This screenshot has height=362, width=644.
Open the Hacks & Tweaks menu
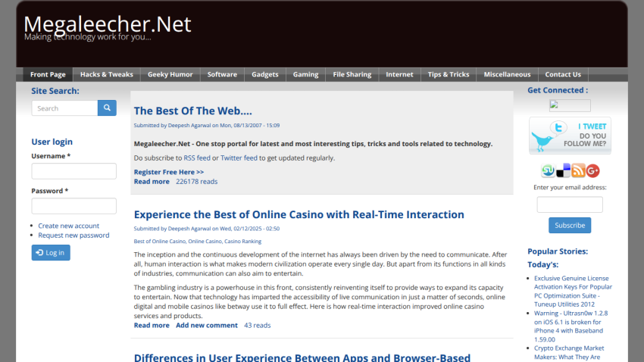point(107,74)
